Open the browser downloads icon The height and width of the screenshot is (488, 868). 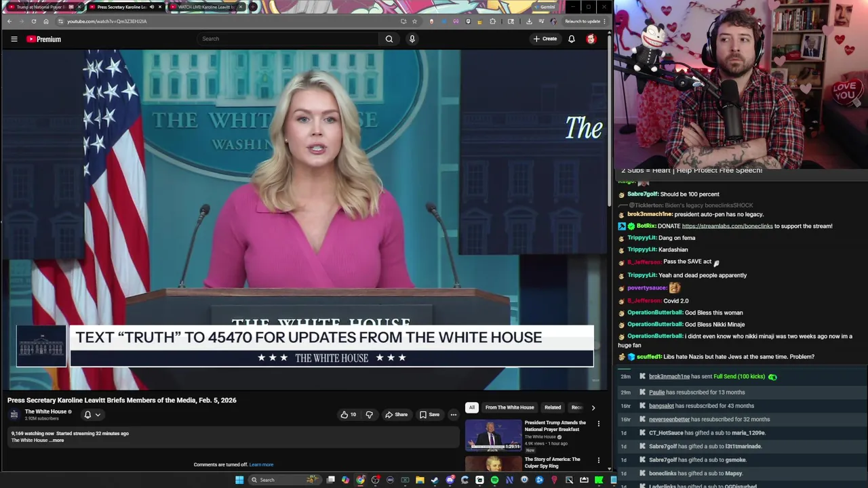[529, 21]
